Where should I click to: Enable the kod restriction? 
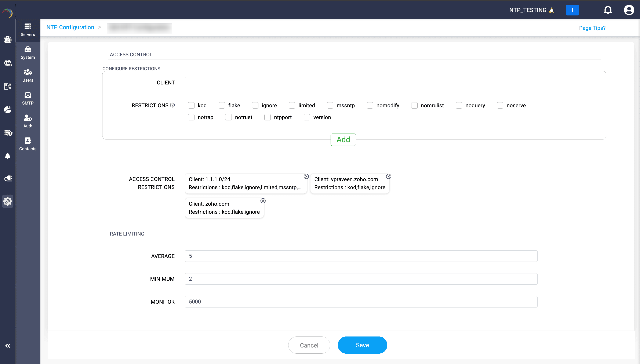coord(191,105)
